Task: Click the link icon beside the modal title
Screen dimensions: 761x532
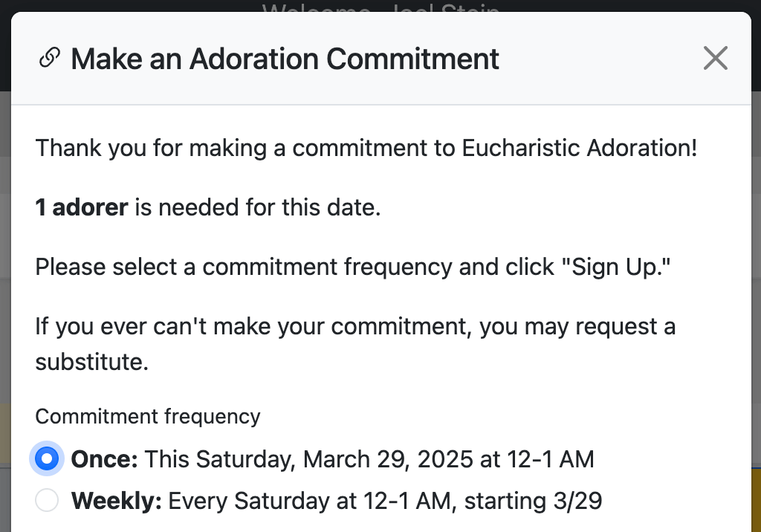Action: pyautogui.click(x=49, y=58)
